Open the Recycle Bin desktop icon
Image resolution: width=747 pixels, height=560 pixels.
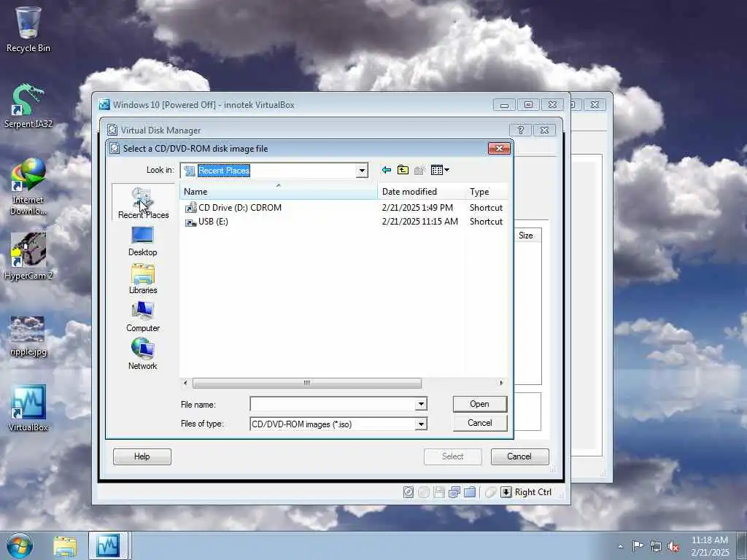[28, 29]
